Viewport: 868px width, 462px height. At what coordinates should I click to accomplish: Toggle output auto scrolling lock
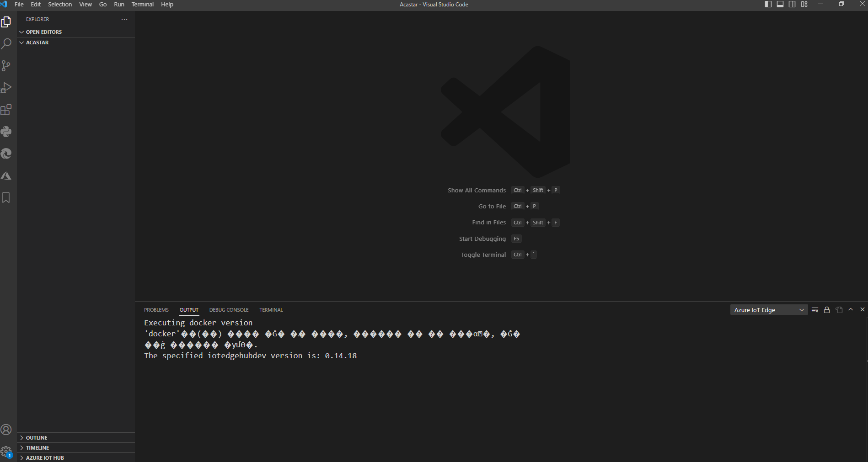pos(827,310)
